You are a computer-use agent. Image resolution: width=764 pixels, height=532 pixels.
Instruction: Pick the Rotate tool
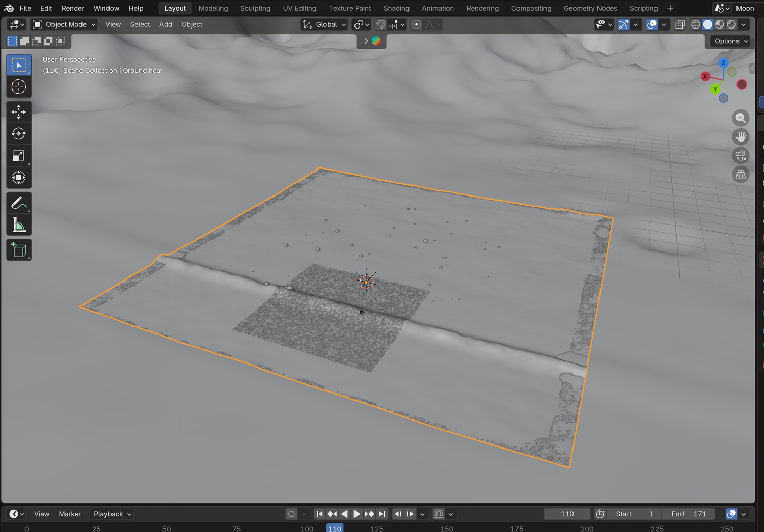click(x=19, y=134)
